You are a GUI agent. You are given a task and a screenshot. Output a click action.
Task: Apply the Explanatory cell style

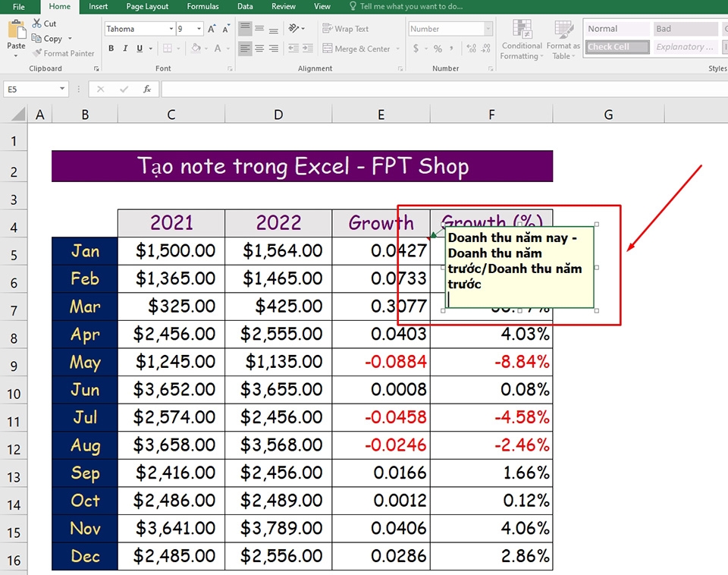[x=686, y=47]
